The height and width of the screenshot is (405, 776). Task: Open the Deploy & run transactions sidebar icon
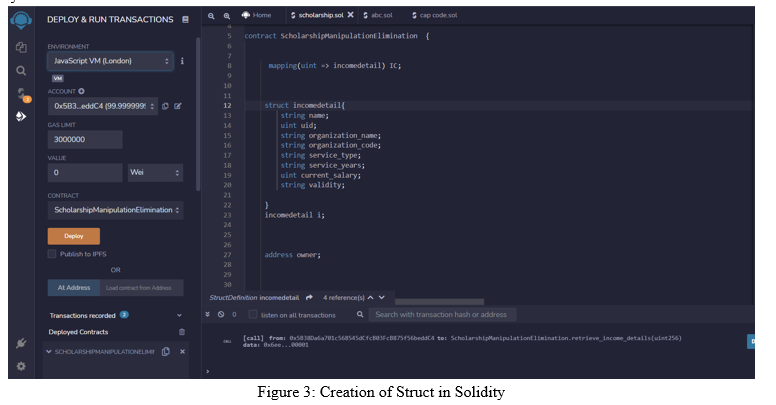click(x=21, y=116)
